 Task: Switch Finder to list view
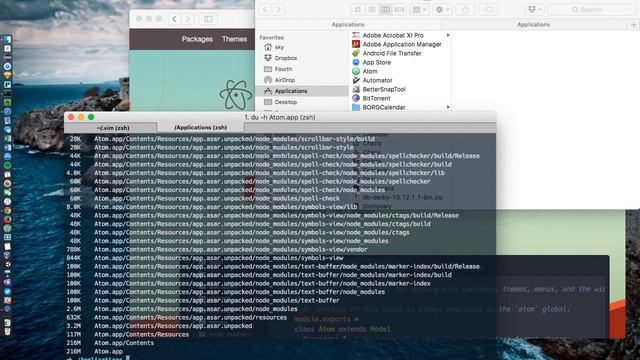point(372,9)
